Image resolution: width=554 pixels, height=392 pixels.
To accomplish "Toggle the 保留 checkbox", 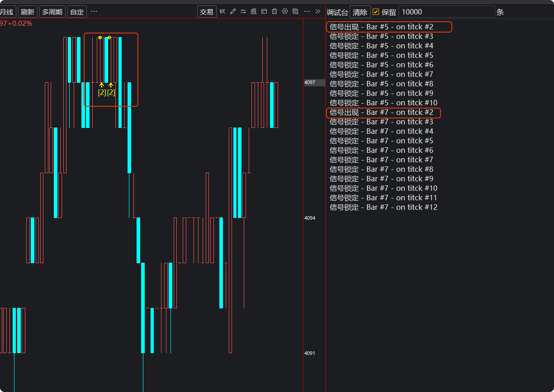I will click(x=376, y=12).
